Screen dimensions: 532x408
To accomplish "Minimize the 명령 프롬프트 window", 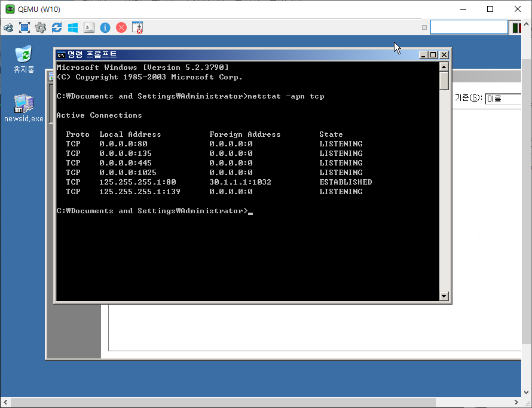I will (423, 55).
